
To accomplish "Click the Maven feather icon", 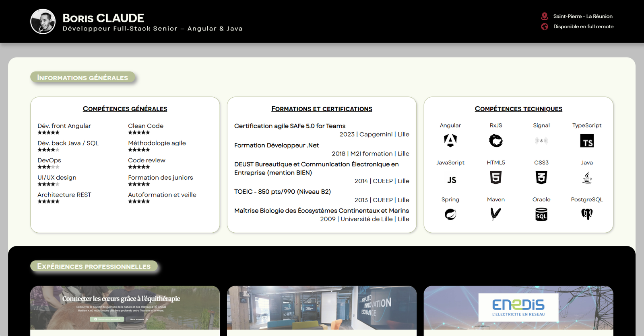I will (496, 214).
